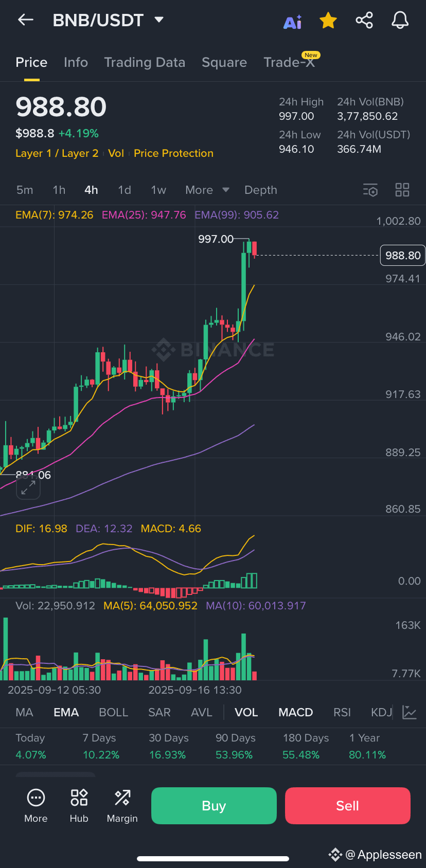Screen dimensions: 426x868
Task: Tap the Vol: 22,950.912 label
Action: point(55,606)
